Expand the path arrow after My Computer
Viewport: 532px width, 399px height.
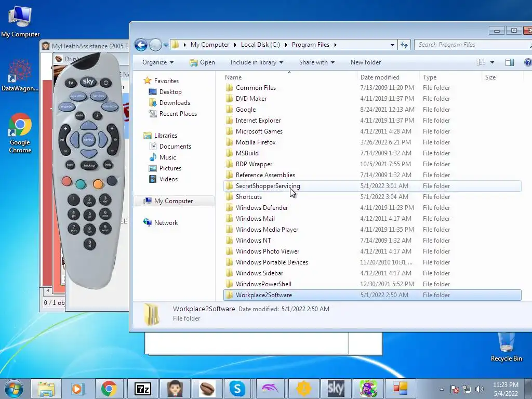coord(235,45)
